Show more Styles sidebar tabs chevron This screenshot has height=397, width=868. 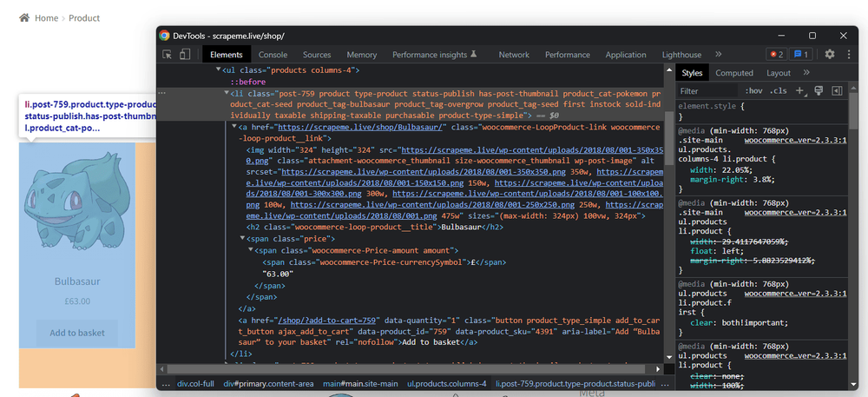click(x=806, y=72)
